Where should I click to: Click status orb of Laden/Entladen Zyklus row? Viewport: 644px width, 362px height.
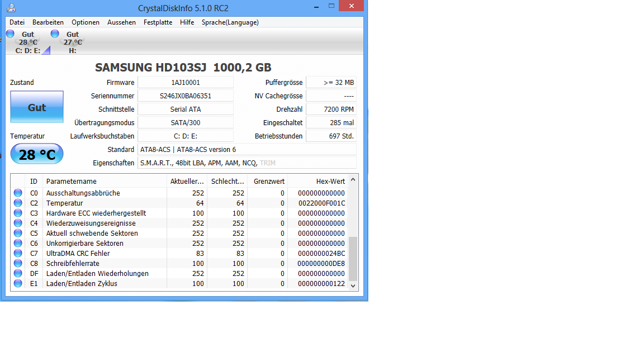pyautogui.click(x=18, y=283)
